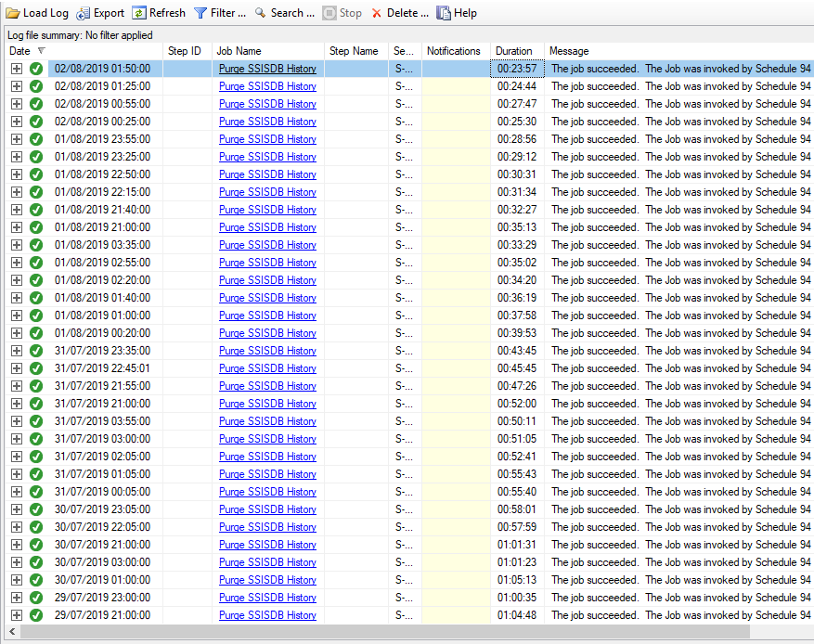Screen dimensions: 814x644
Task: Click the Search magnifier icon
Action: click(260, 13)
